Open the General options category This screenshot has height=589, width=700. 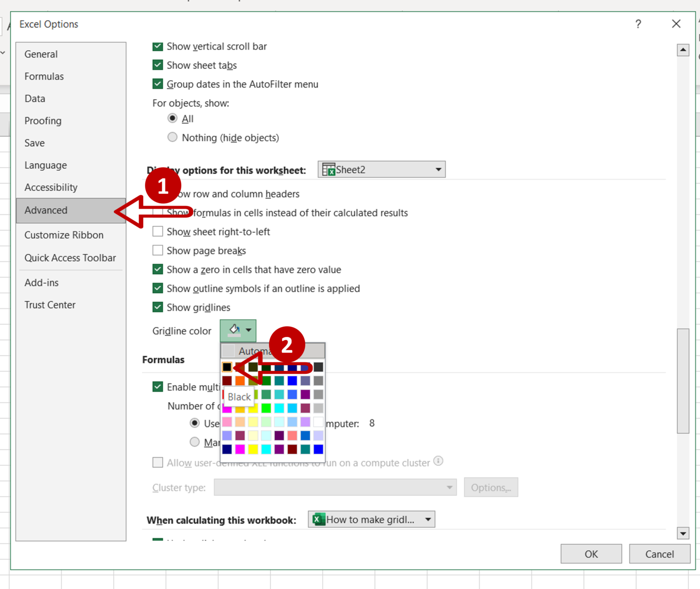pos(71,54)
